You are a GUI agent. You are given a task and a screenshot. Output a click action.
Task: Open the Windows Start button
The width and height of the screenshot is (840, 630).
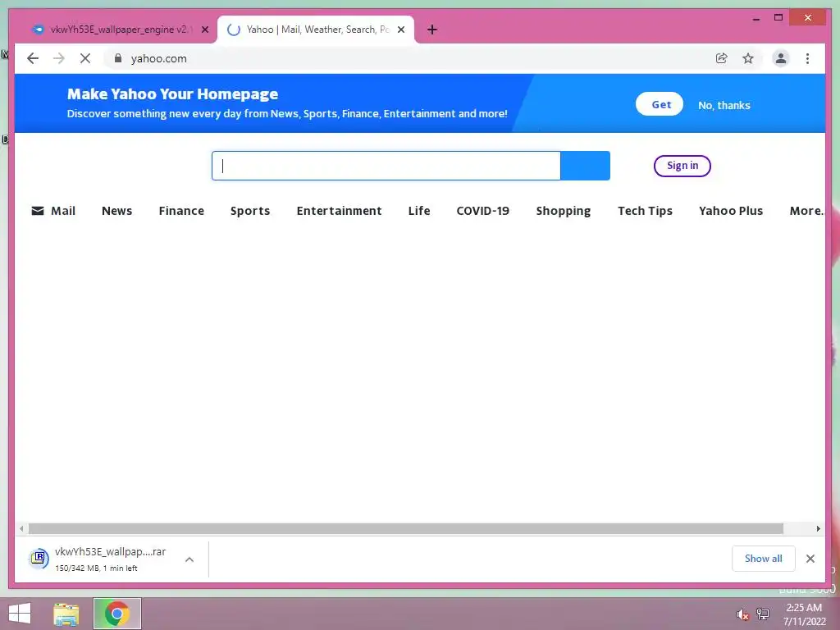20,614
